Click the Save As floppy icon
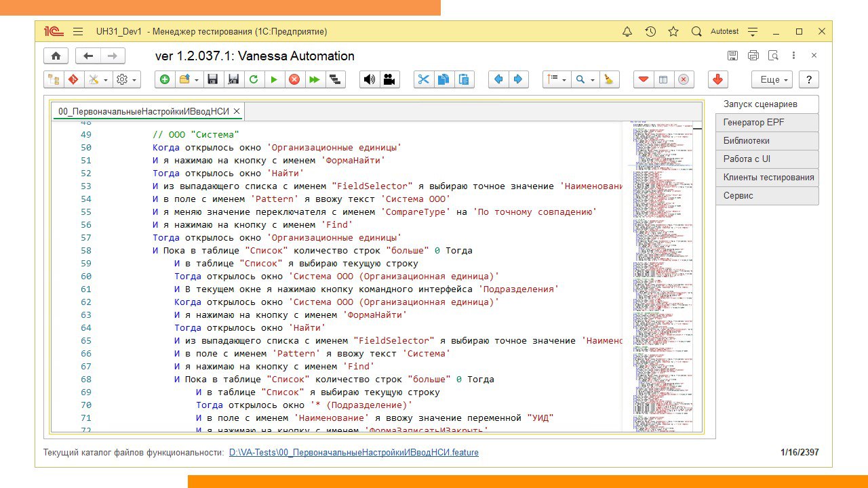This screenshot has width=868, height=488. (x=233, y=79)
